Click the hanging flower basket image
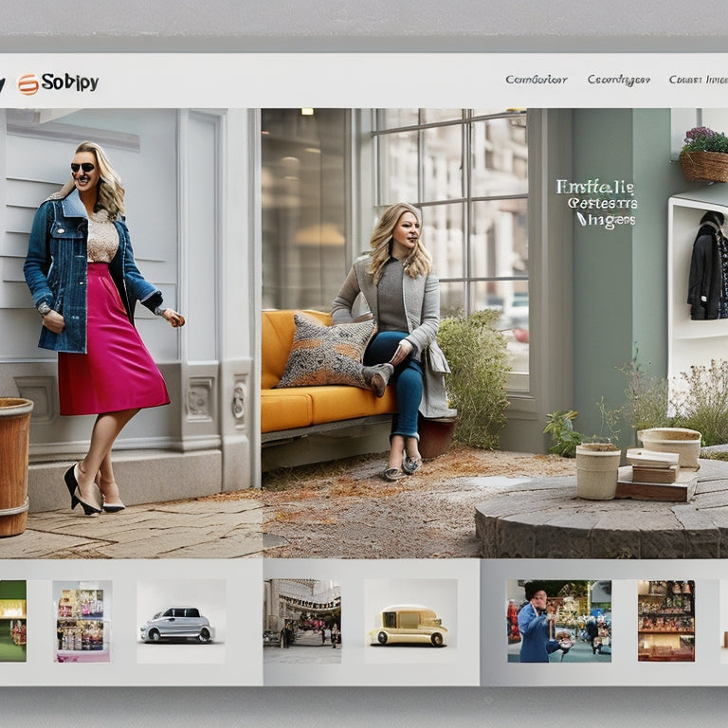The width and height of the screenshot is (728, 728). coord(704,155)
